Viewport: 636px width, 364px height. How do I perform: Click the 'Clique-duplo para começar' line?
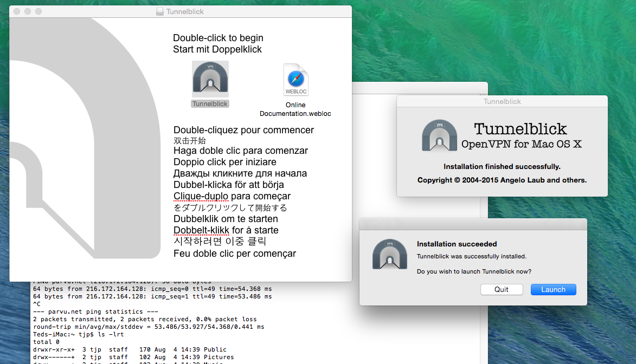click(x=232, y=196)
